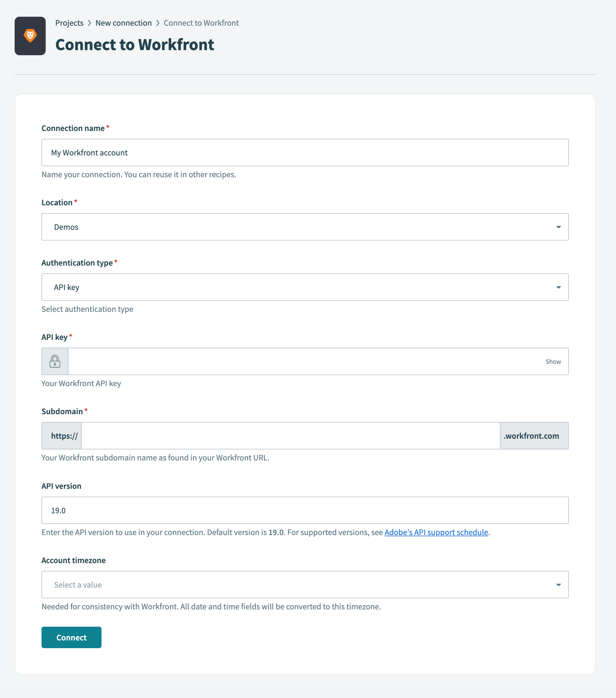
Task: Click the Workfront lion logo icon
Action: (30, 35)
